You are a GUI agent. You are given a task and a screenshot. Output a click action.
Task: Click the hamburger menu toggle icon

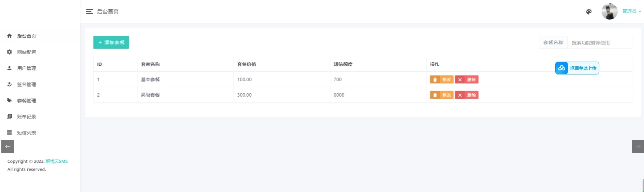click(x=89, y=11)
